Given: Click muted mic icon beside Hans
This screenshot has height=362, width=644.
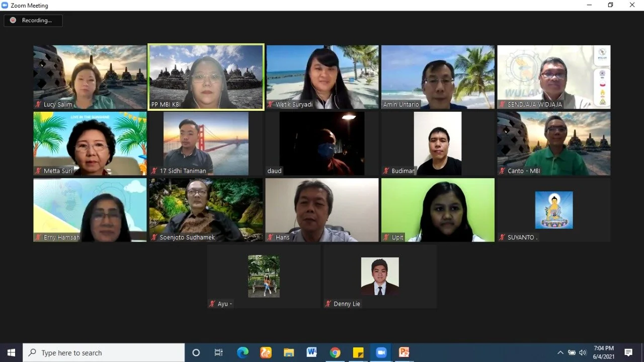Looking at the screenshot, I should coord(270,238).
